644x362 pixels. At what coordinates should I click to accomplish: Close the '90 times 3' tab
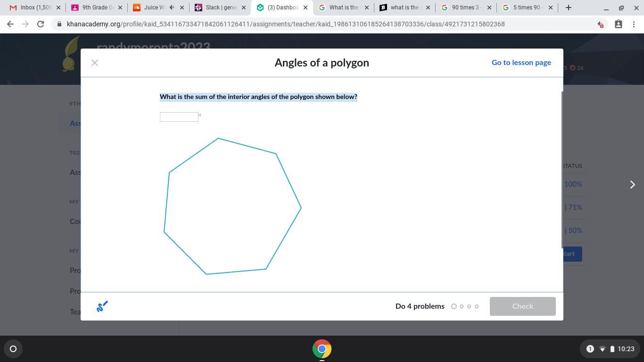(489, 8)
